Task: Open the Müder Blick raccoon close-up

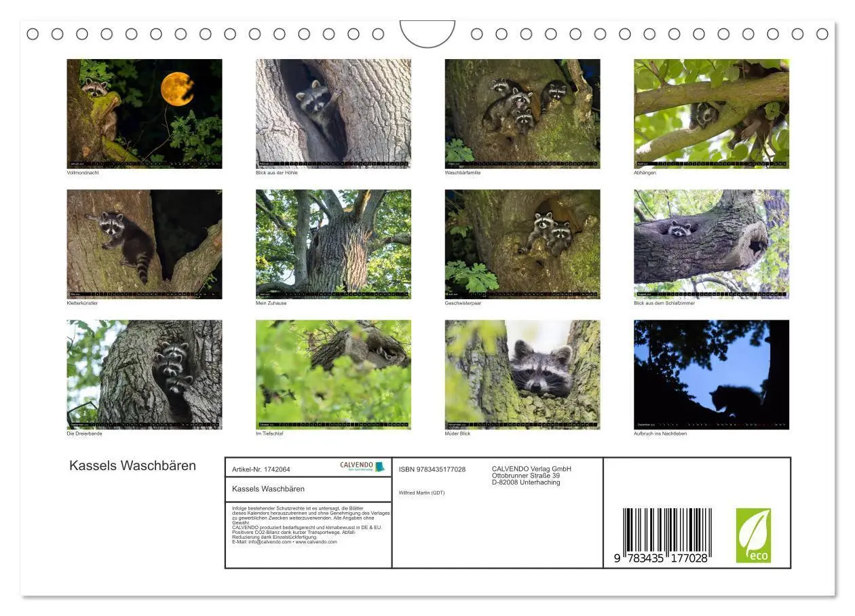Action: tap(522, 374)
